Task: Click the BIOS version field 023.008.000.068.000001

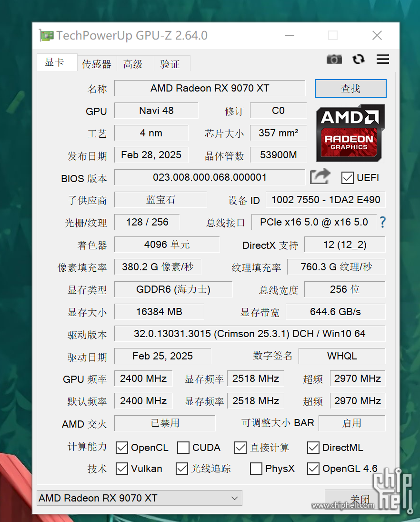Action: tap(210, 177)
